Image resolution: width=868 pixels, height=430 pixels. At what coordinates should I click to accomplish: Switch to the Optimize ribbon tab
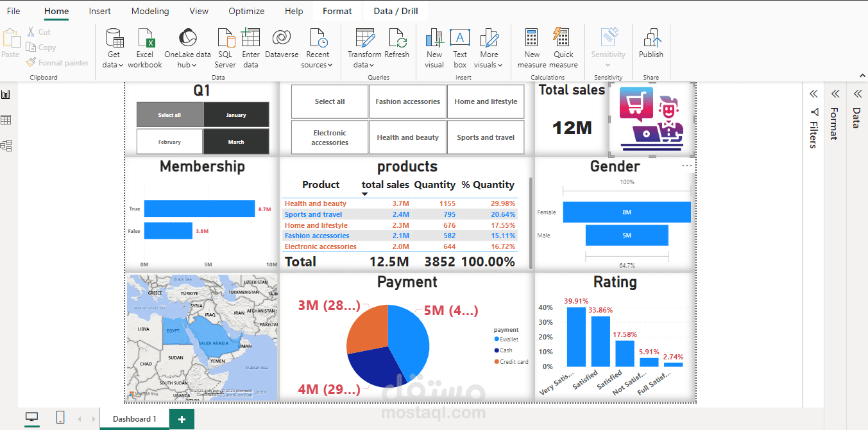pyautogui.click(x=246, y=11)
